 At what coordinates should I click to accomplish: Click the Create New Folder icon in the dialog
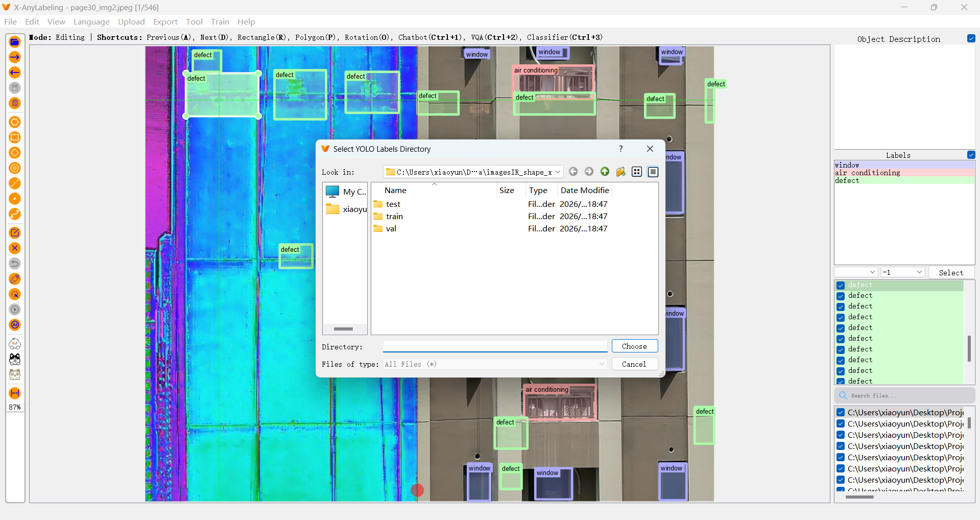pyautogui.click(x=620, y=172)
